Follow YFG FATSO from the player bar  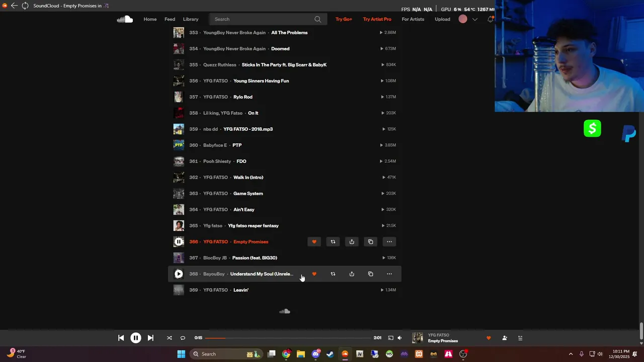(x=505, y=338)
